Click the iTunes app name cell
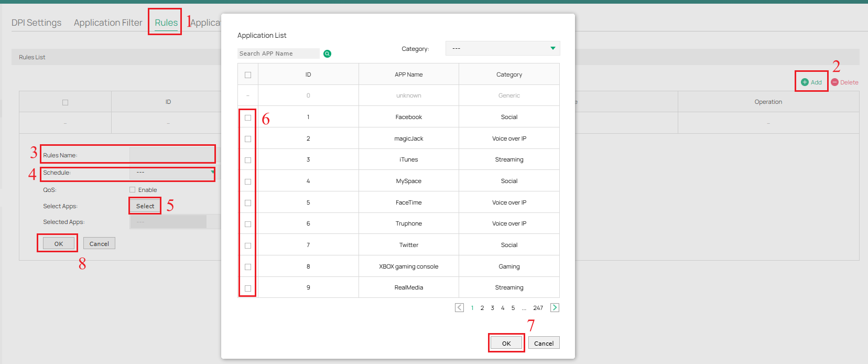 (x=409, y=159)
